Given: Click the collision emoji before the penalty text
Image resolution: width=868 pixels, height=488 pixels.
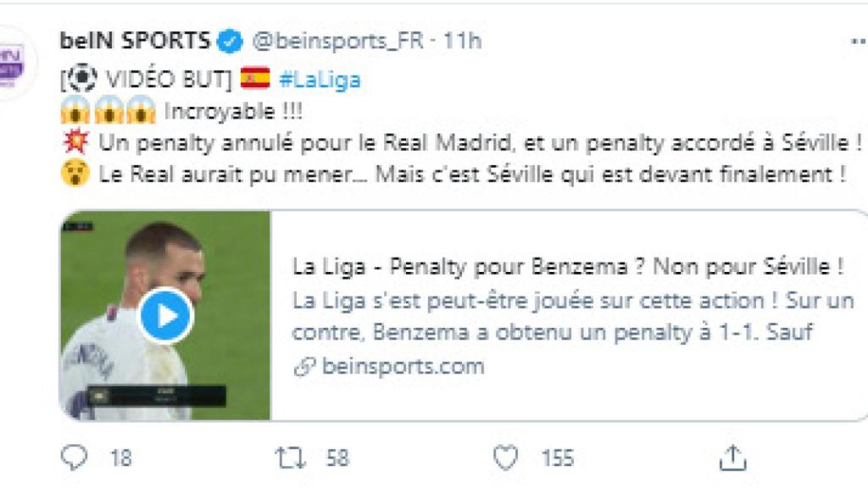Looking at the screenshot, I should tap(75, 142).
